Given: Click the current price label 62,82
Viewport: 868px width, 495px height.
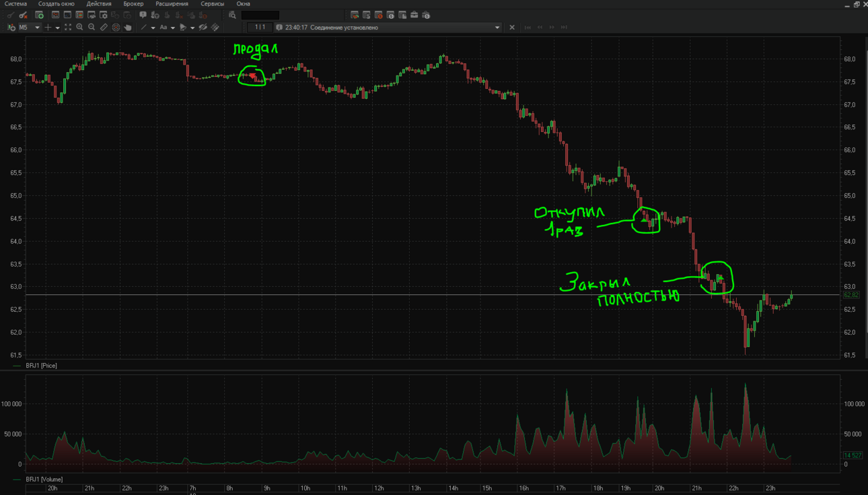Looking at the screenshot, I should 851,295.
